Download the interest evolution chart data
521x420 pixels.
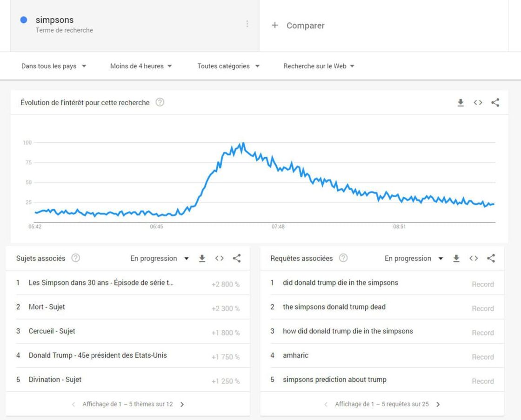coord(461,103)
